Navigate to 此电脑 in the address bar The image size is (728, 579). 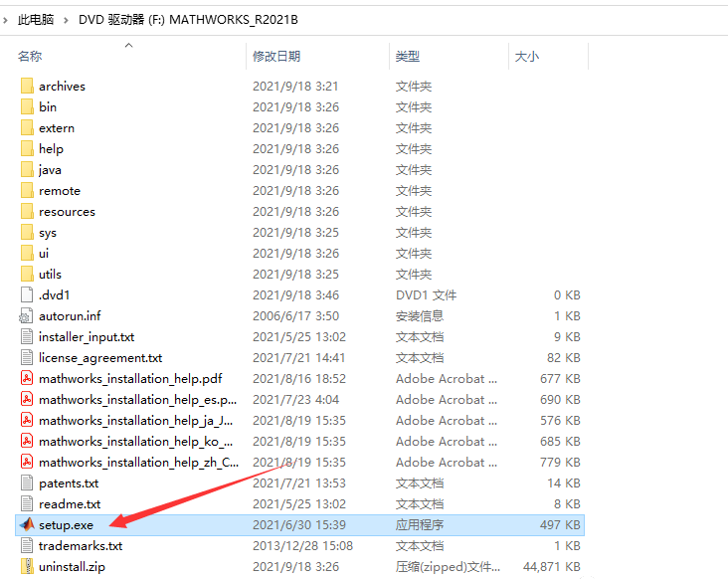36,19
